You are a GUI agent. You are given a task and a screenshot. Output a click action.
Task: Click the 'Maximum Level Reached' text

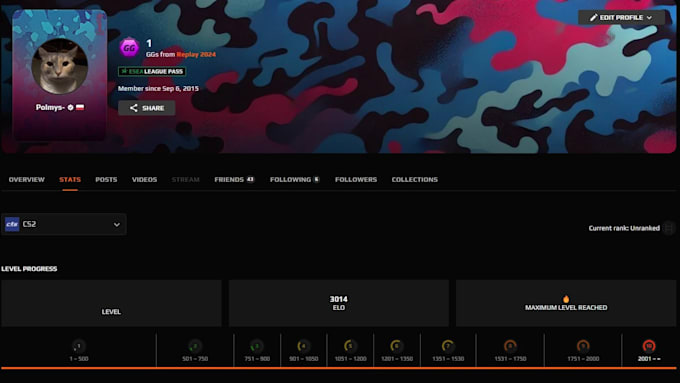click(566, 308)
